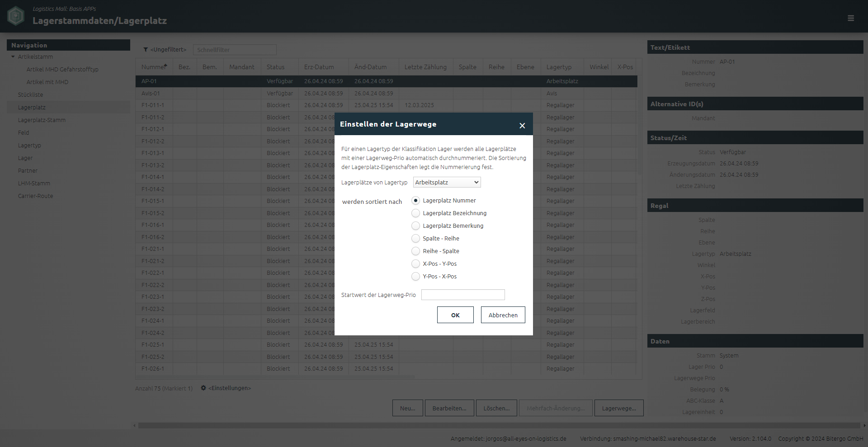Sort table by Status column header

coord(279,67)
